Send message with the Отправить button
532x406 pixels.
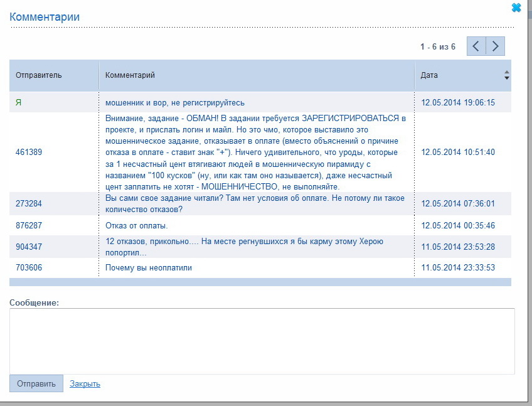[36, 383]
